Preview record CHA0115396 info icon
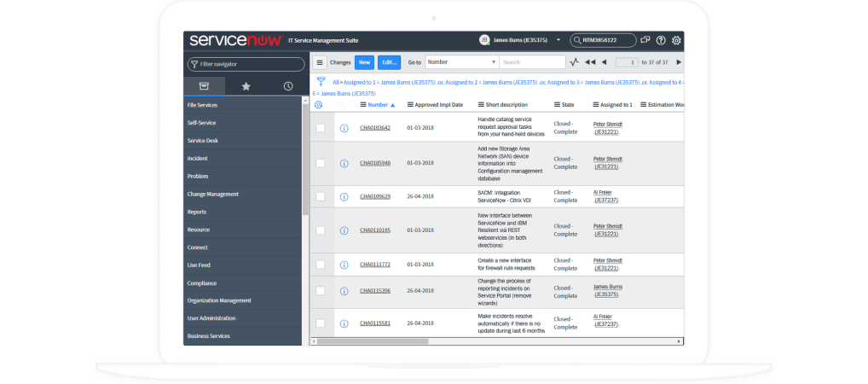868x384 pixels. point(344,291)
